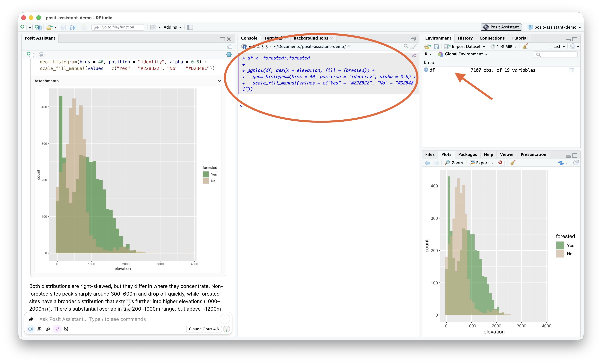Switch to the Console tab
The image size is (602, 364).
tap(249, 38)
